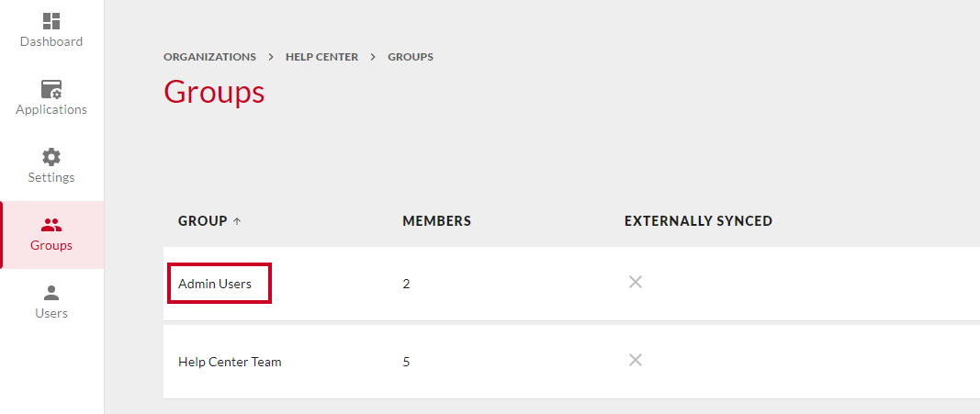This screenshot has width=980, height=414.
Task: Open the Admin Users group
Action: pos(215,285)
